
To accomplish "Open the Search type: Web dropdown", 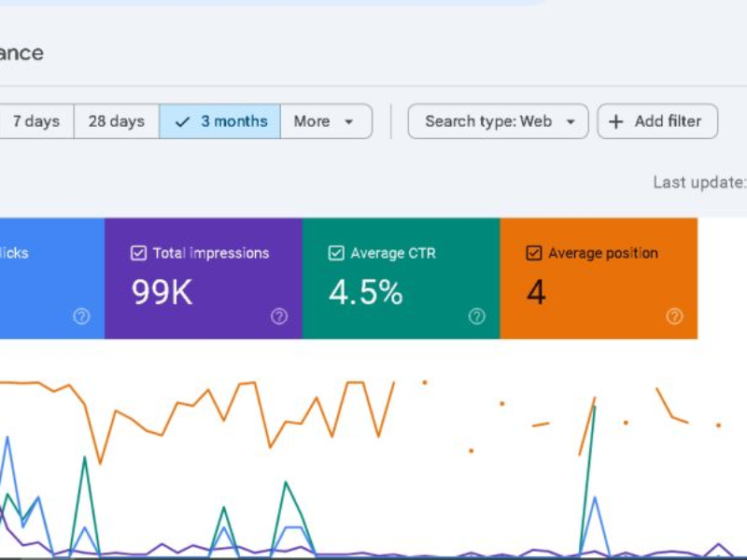I will [x=498, y=121].
